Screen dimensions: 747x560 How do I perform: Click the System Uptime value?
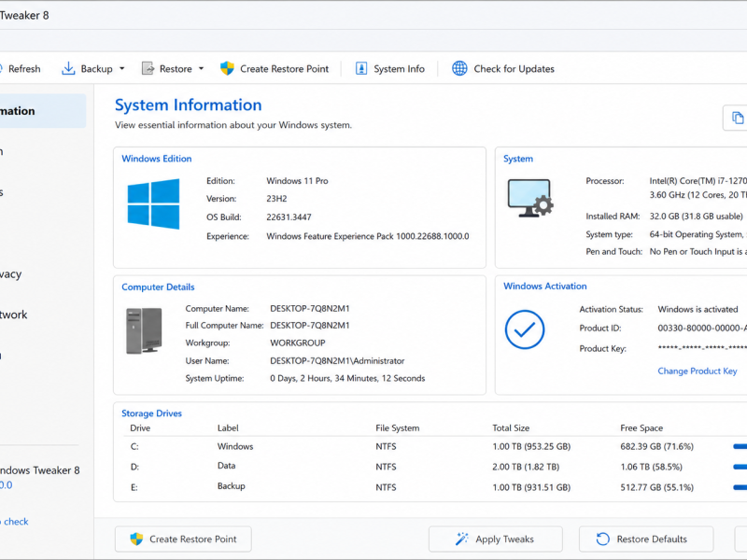coord(347,379)
